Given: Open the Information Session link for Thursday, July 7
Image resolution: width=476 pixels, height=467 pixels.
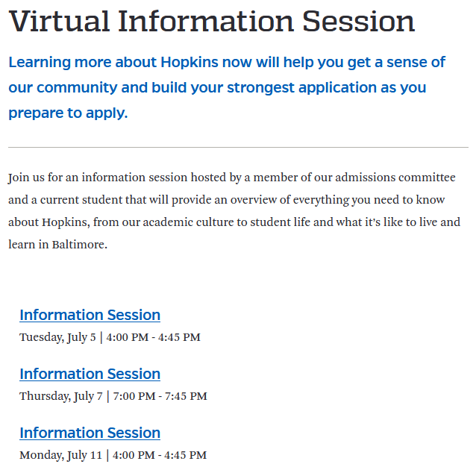Looking at the screenshot, I should [x=90, y=374].
